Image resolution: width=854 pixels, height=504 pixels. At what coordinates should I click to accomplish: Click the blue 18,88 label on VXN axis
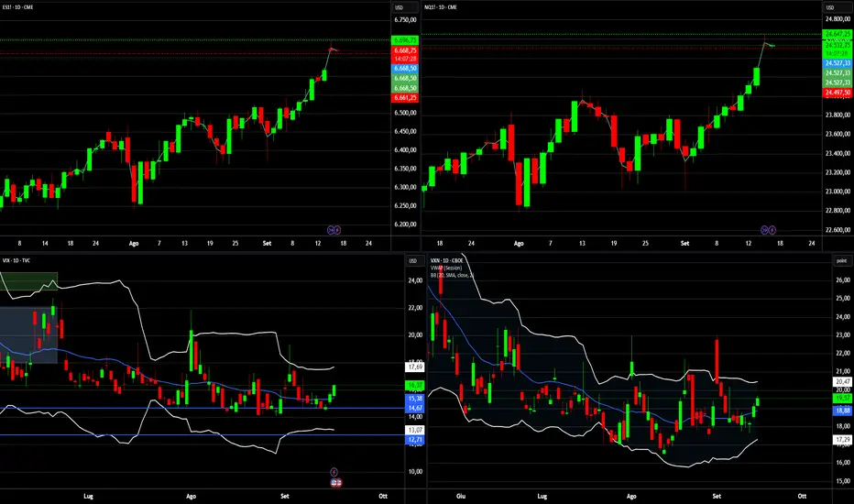(x=842, y=411)
